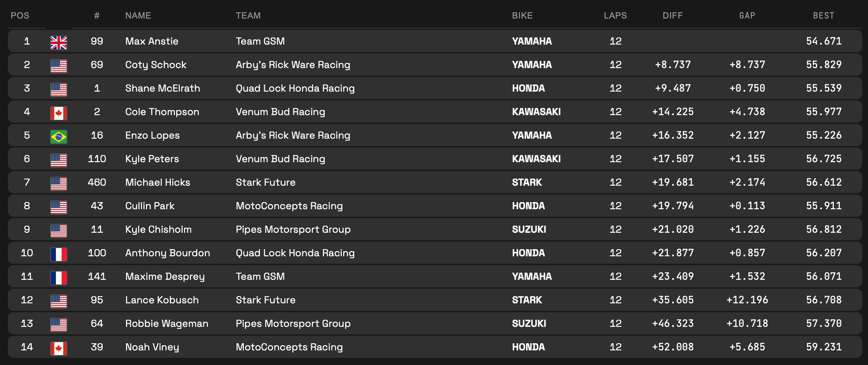Image resolution: width=868 pixels, height=365 pixels.
Task: Select Robbie Wageman's position 13 row
Action: click(27, 324)
